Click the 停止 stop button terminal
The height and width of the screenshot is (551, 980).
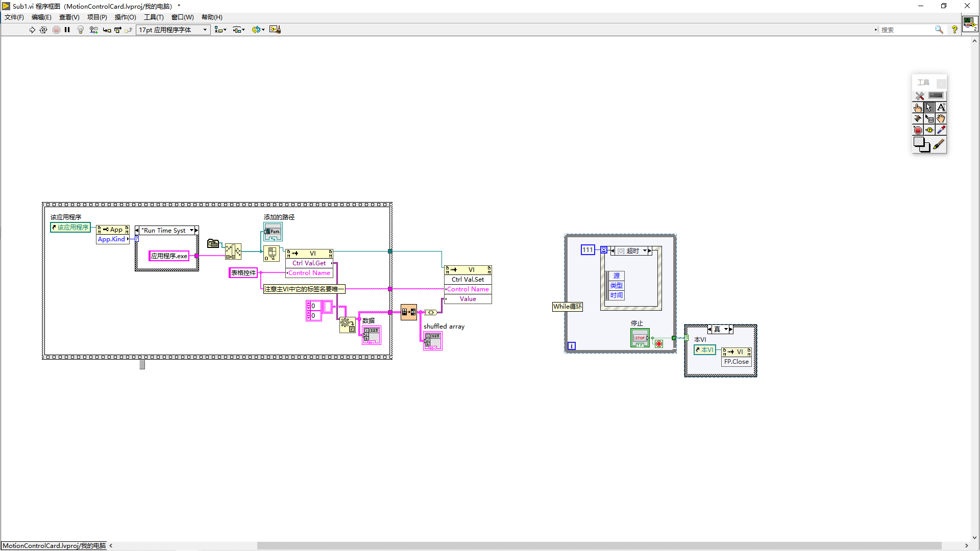(x=640, y=338)
